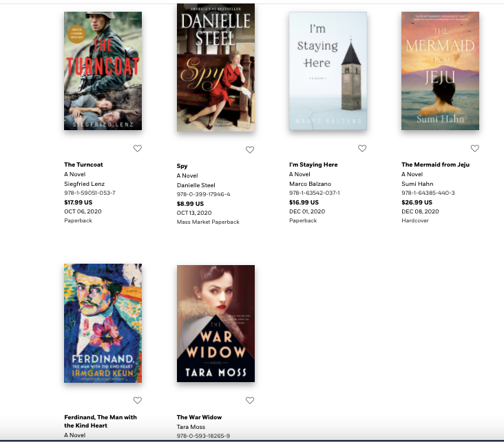Screen dimensions: 504x442
Task: Select ISBN 978-1-63542-037-1
Action: pos(315,193)
